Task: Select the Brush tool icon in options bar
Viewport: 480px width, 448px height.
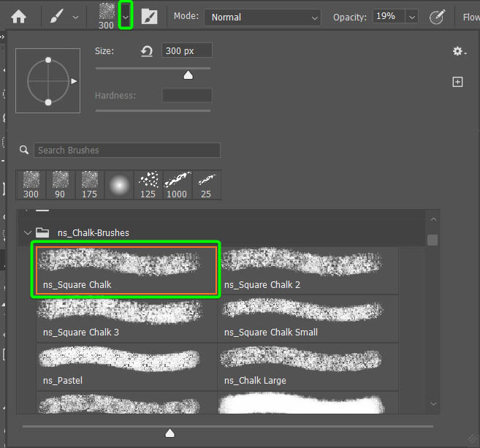Action: coord(57,16)
